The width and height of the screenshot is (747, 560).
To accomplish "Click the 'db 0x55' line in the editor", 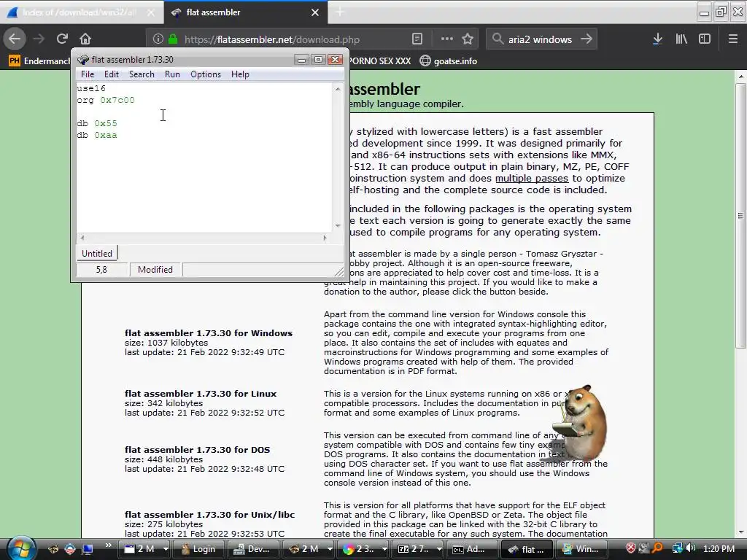I will click(x=97, y=123).
